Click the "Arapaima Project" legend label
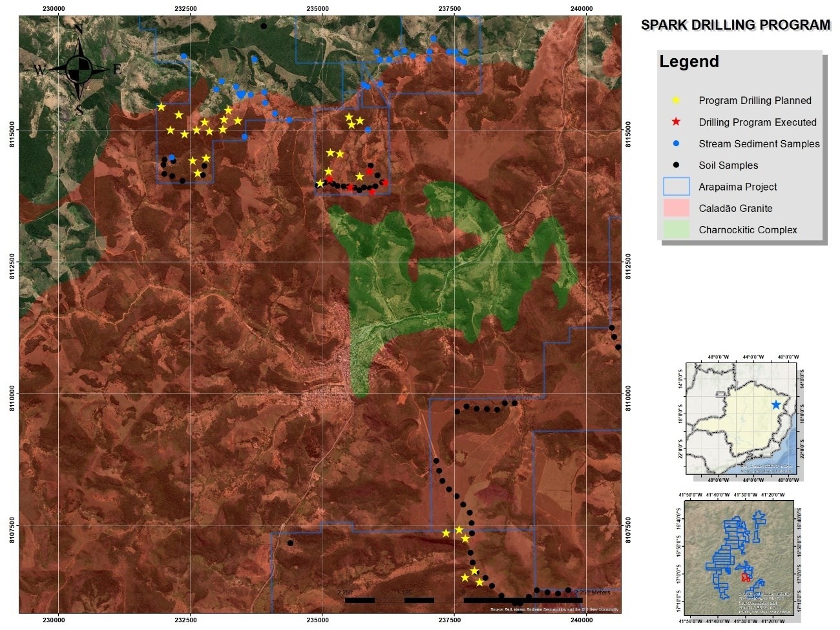 click(x=738, y=187)
